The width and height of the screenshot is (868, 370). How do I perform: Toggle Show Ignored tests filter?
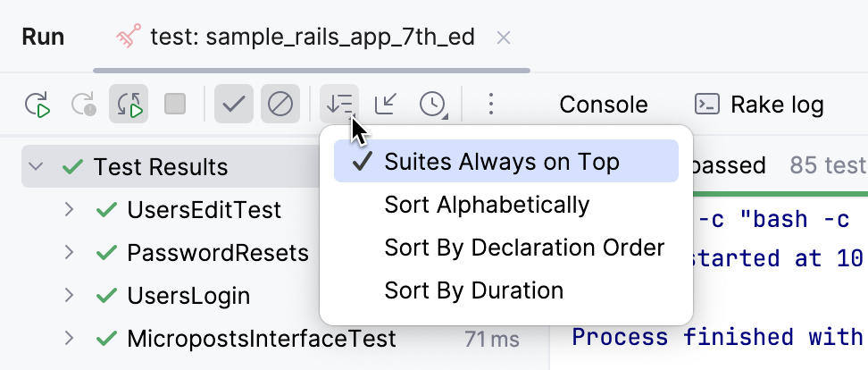click(x=280, y=105)
